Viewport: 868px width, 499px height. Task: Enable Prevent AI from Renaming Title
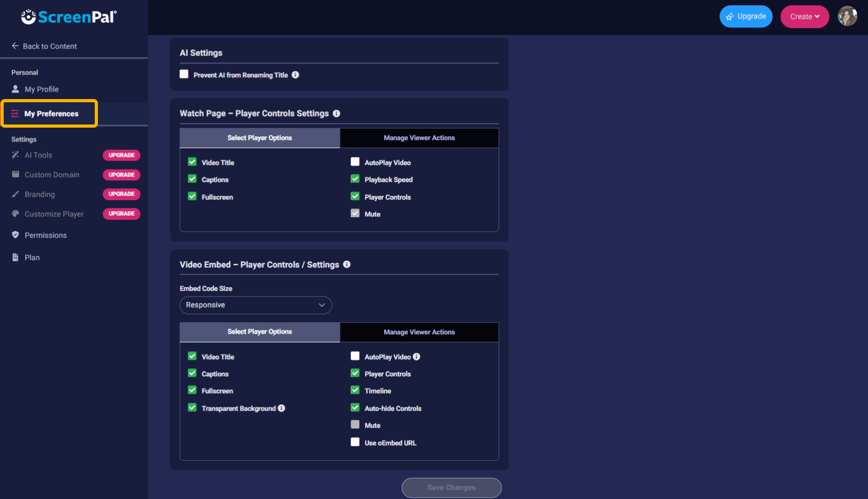184,74
